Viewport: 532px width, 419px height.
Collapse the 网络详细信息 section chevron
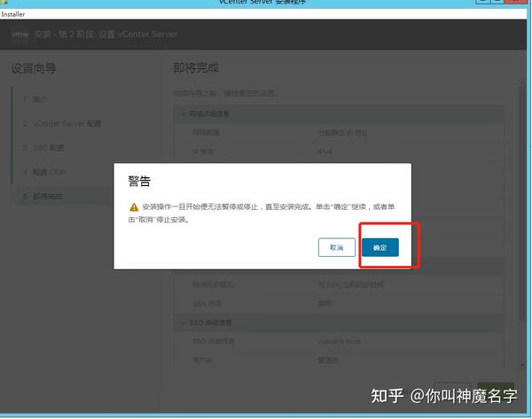coord(184,114)
